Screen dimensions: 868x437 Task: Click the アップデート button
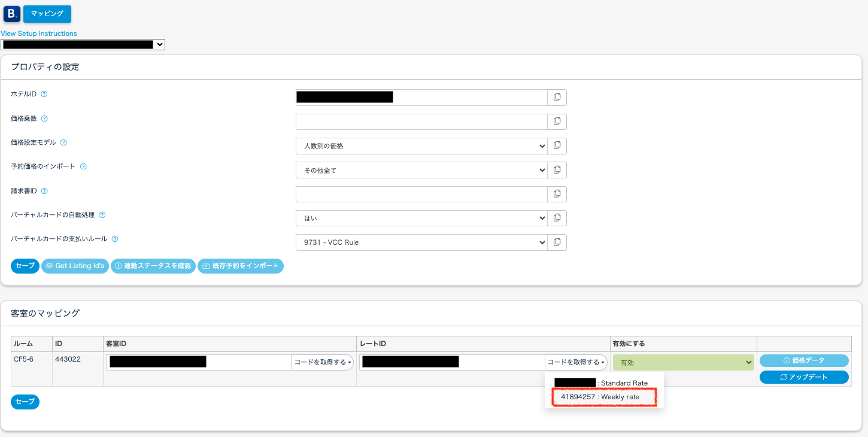(803, 377)
